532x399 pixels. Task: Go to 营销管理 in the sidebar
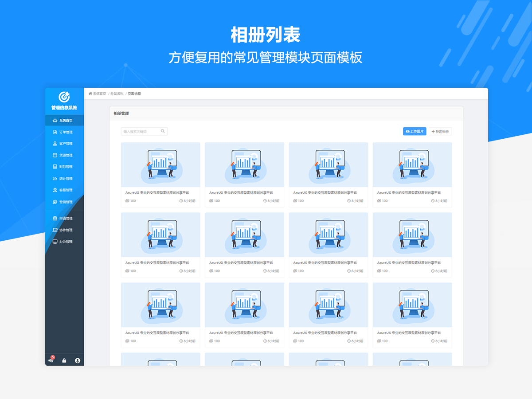(x=66, y=202)
